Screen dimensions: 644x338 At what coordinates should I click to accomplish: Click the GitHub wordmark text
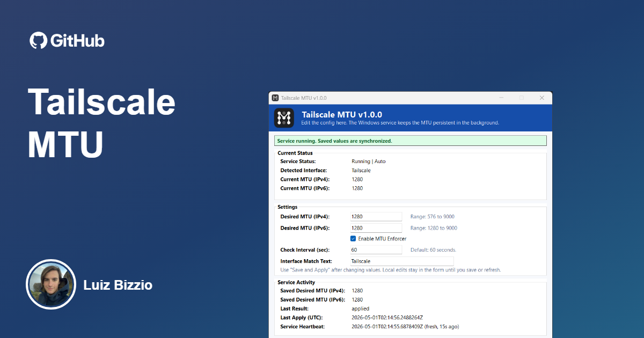78,41
